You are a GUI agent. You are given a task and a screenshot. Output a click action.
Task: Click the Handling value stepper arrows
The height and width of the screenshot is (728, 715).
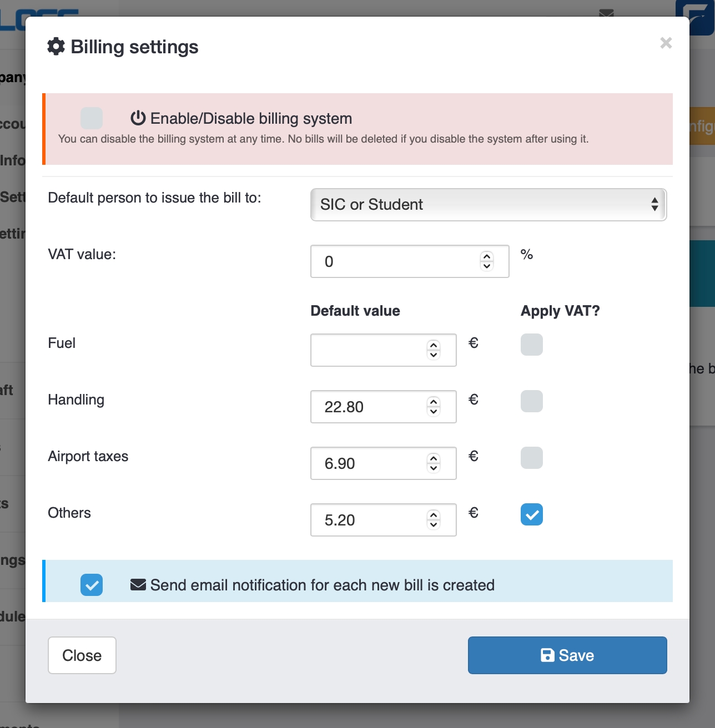coord(434,407)
